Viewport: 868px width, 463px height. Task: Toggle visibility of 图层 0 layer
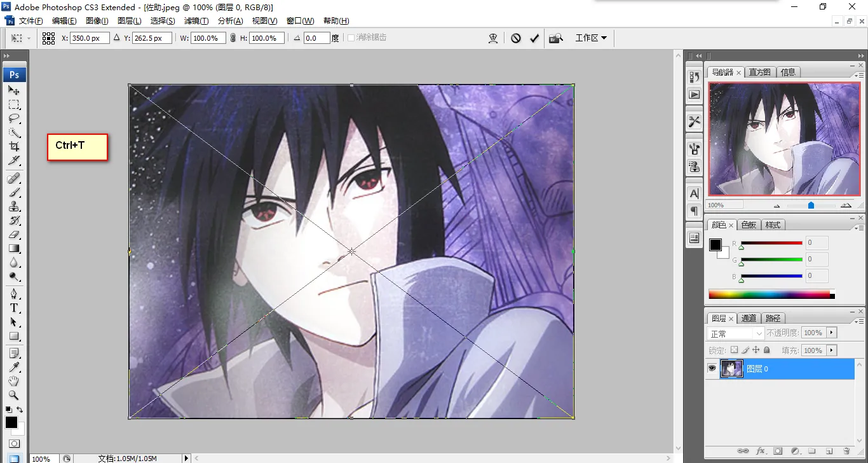(x=712, y=368)
